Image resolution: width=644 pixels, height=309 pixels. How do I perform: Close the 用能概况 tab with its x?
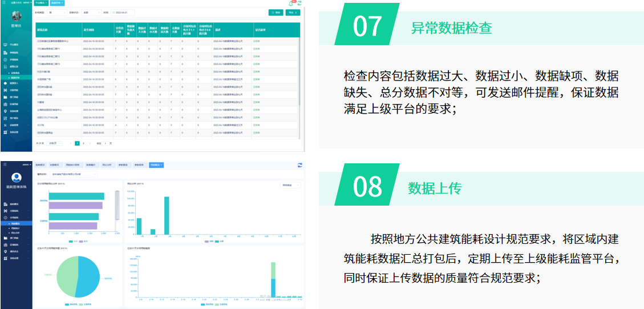(161, 165)
